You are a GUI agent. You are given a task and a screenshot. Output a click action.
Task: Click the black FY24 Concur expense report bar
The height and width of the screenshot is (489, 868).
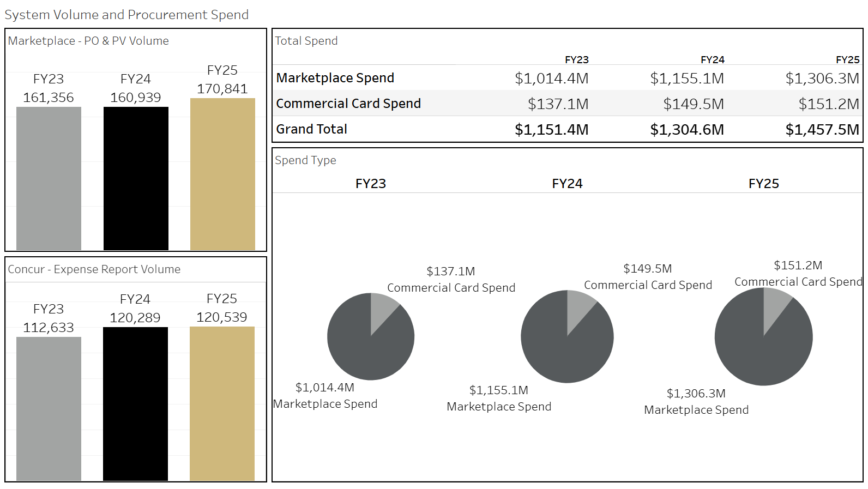[x=135, y=403]
